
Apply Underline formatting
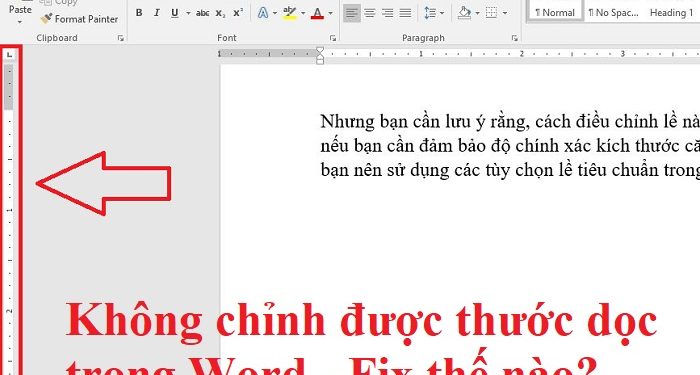(x=175, y=13)
